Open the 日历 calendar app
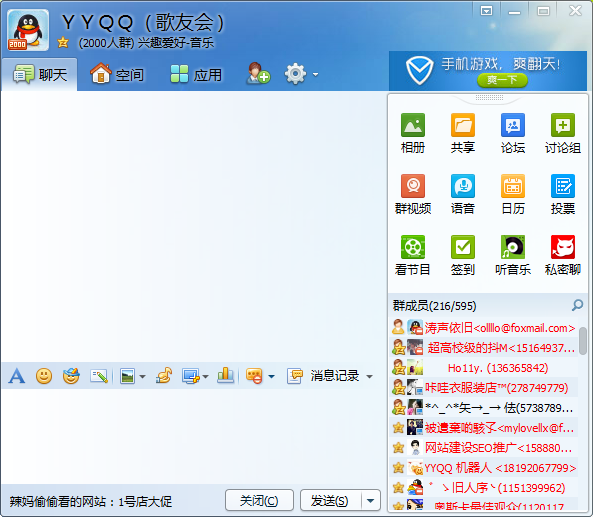 pyautogui.click(x=513, y=194)
